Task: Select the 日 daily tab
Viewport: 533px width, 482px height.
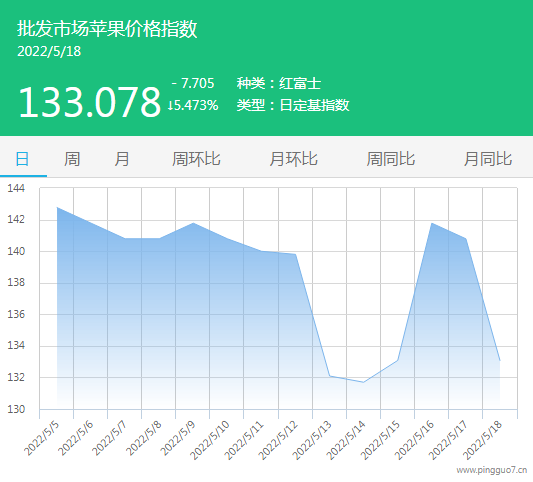Action: 22,159
